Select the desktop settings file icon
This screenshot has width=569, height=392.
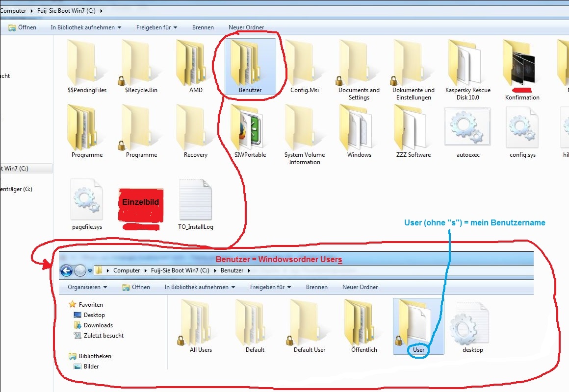pyautogui.click(x=470, y=324)
